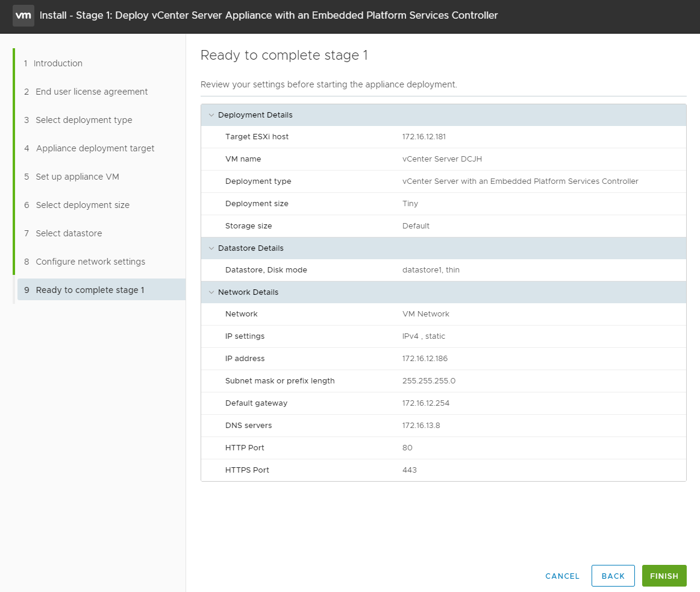Click the HTTPS Port value 443
The image size is (700, 592).
[x=410, y=470]
